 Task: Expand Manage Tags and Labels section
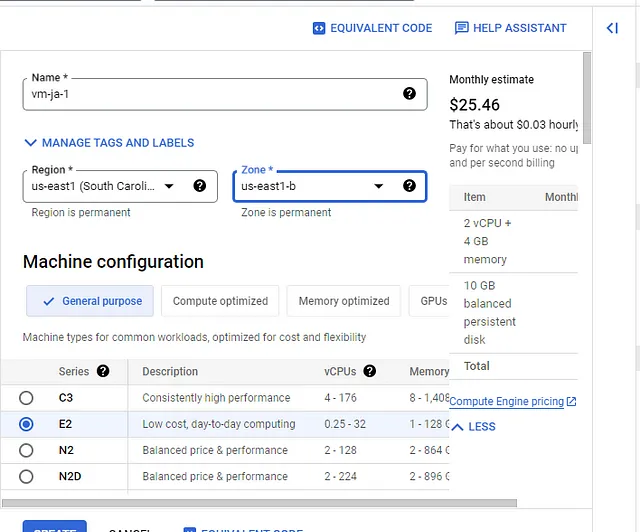pos(109,143)
